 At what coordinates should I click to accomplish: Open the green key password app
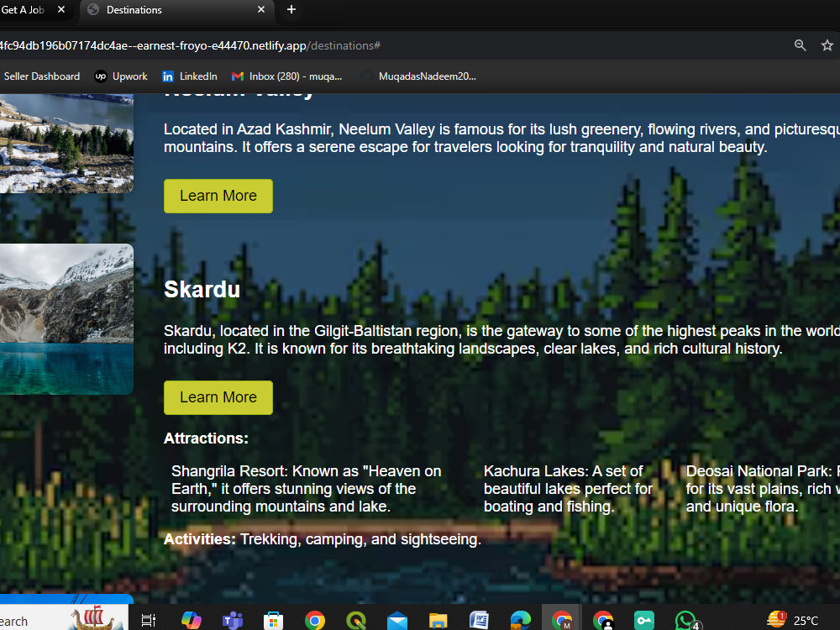tap(644, 621)
